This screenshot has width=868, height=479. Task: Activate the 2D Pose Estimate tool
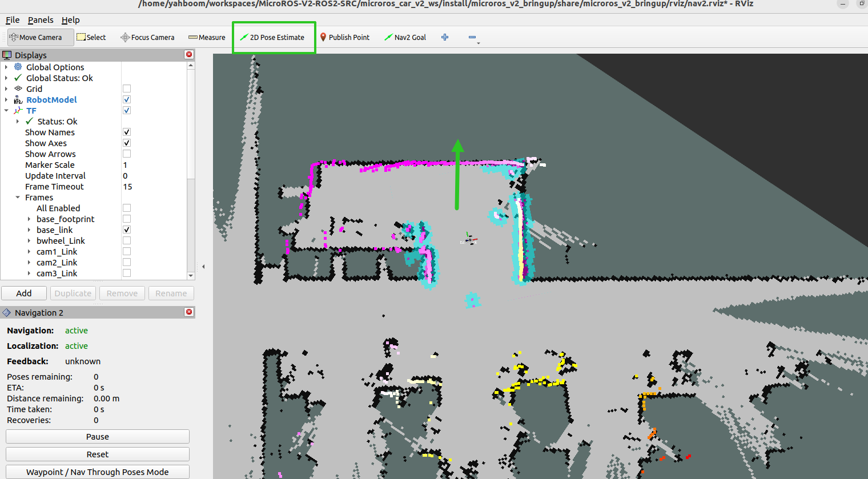coord(272,37)
